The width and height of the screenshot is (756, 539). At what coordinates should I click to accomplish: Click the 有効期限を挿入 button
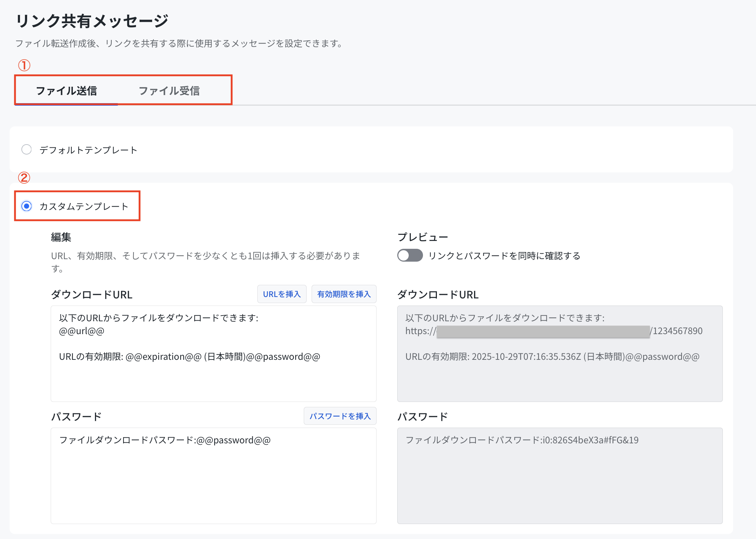[344, 294]
